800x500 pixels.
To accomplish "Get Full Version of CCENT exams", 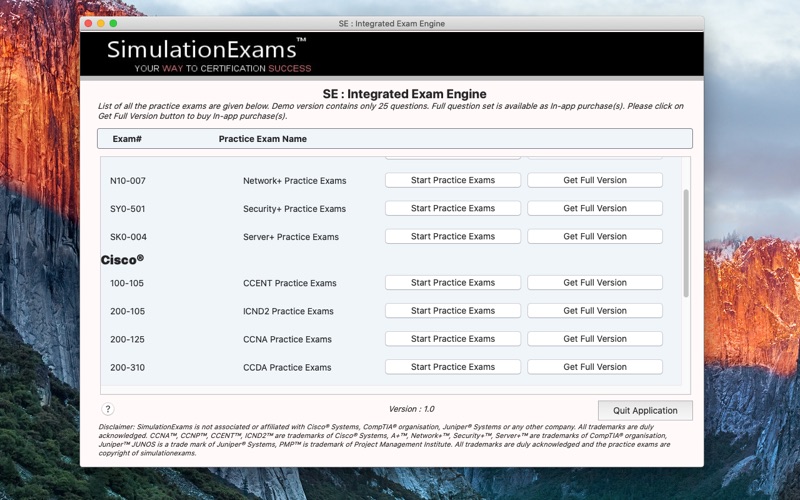I will pos(595,283).
